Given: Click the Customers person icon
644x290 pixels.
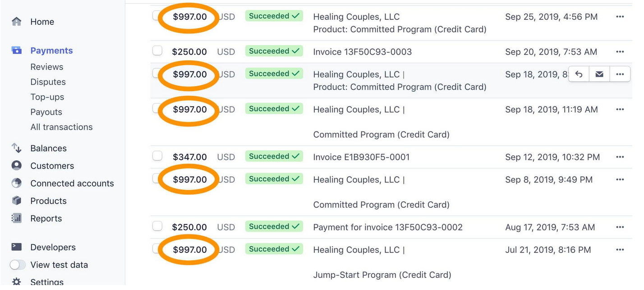Looking at the screenshot, I should pos(17,166).
